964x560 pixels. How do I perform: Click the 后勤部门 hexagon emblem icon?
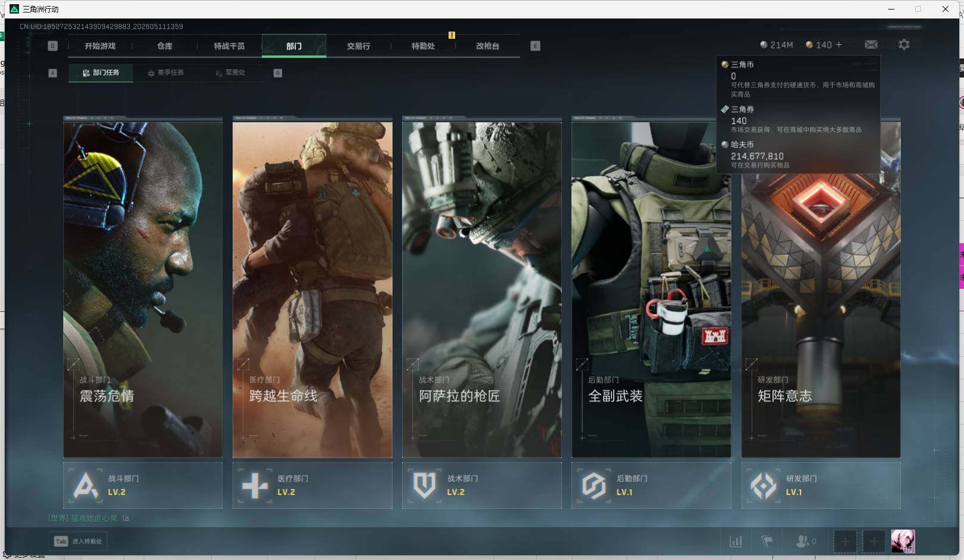pyautogui.click(x=594, y=485)
